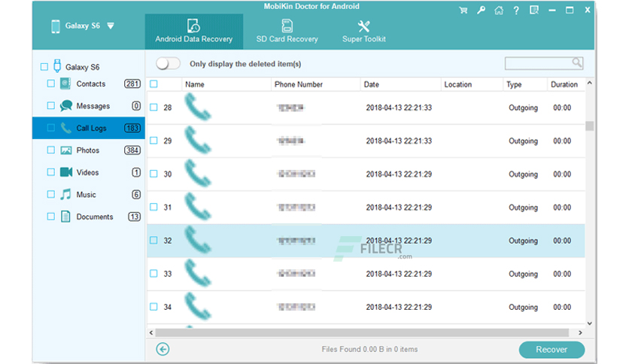Screen dimensions: 629x364
Task: Switch to SD Card Recovery tab
Action: pos(287,32)
